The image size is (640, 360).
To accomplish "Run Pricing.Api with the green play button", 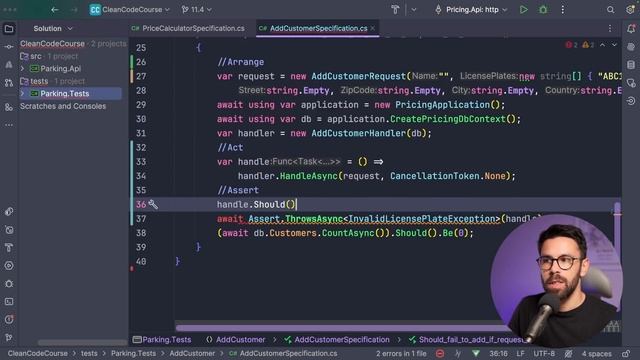I will point(523,9).
